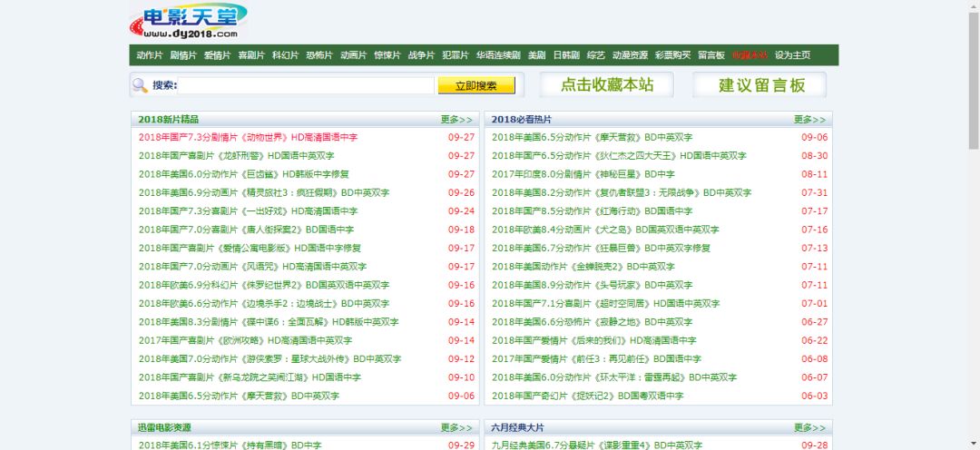Image resolution: width=980 pixels, height=450 pixels.
Task: Open the 《头号玩家》 movie link
Action: point(592,285)
